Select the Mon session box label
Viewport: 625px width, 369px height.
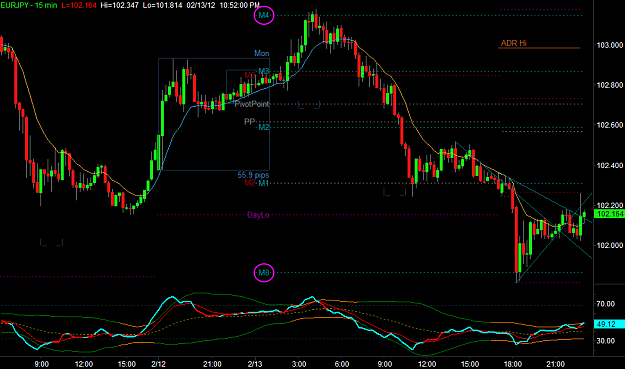[261, 53]
